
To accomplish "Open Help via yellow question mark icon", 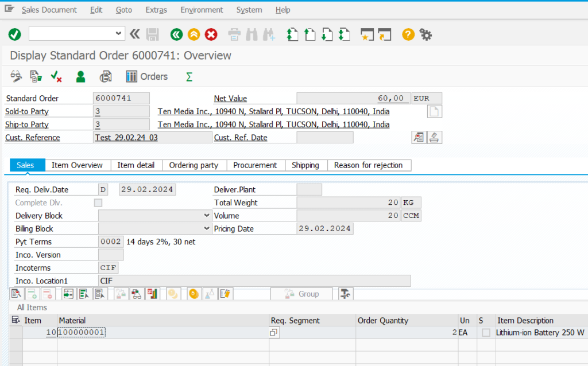I will (408, 34).
